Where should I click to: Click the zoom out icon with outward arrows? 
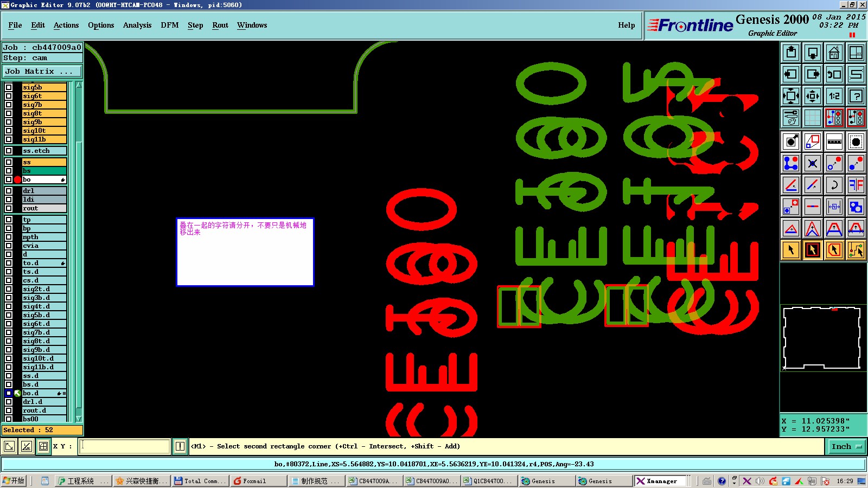813,96
